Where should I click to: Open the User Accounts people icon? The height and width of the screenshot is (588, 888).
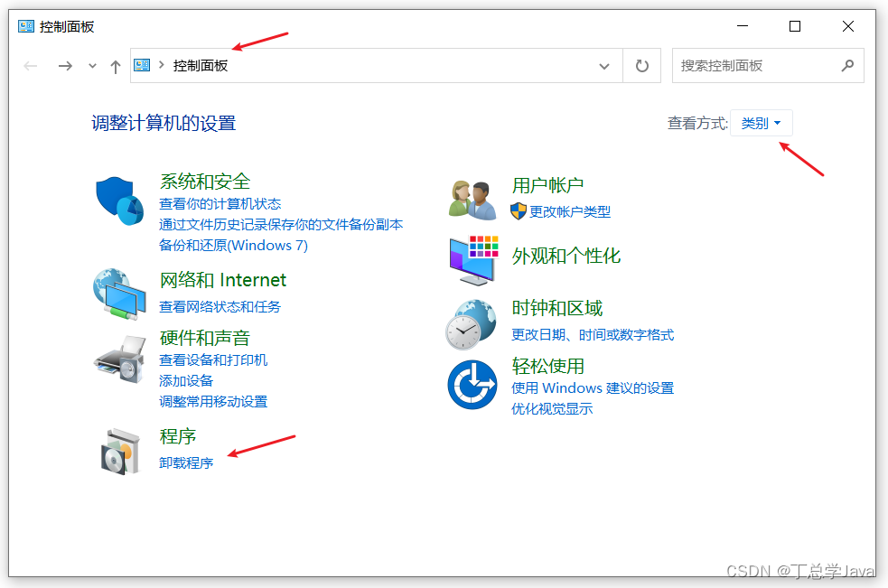(472, 200)
